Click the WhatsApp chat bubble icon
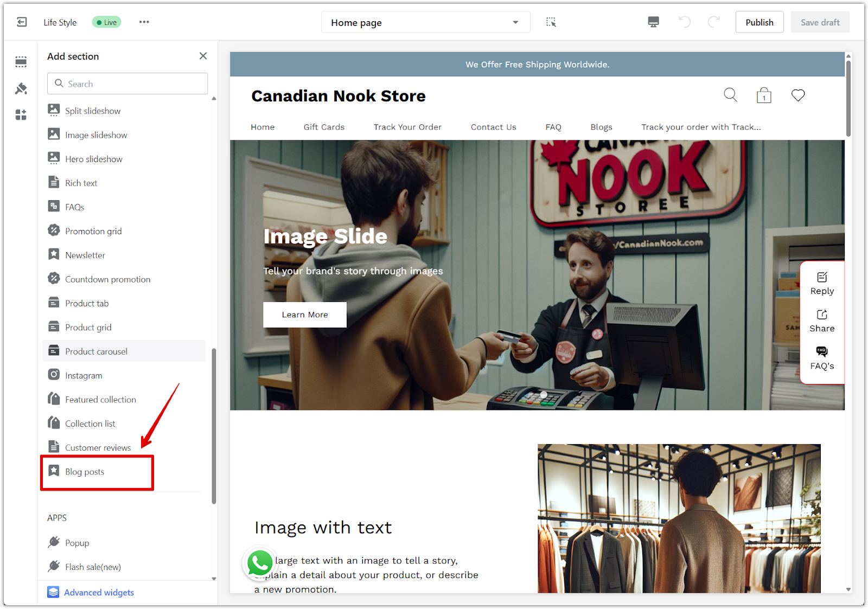Image resolution: width=868 pixels, height=609 pixels. tap(260, 563)
